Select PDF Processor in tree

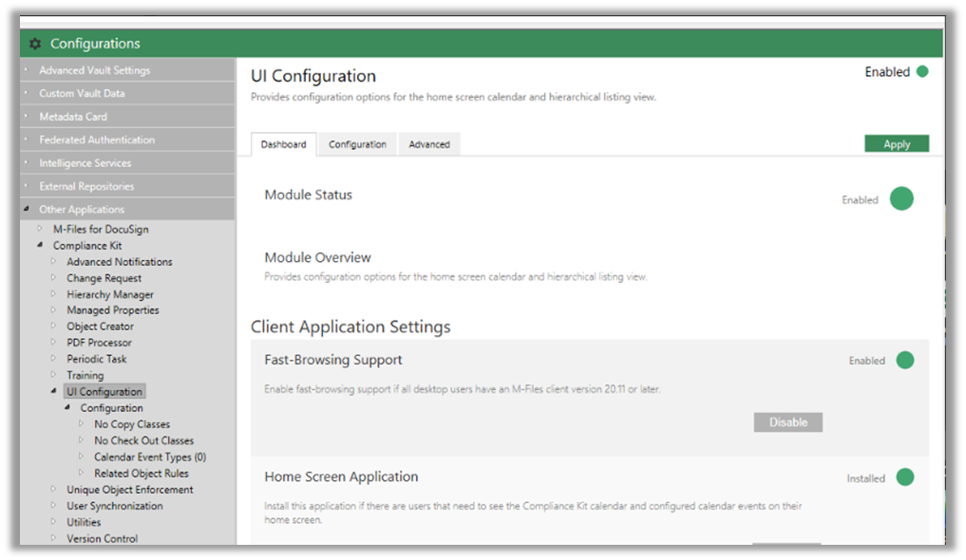click(x=99, y=342)
